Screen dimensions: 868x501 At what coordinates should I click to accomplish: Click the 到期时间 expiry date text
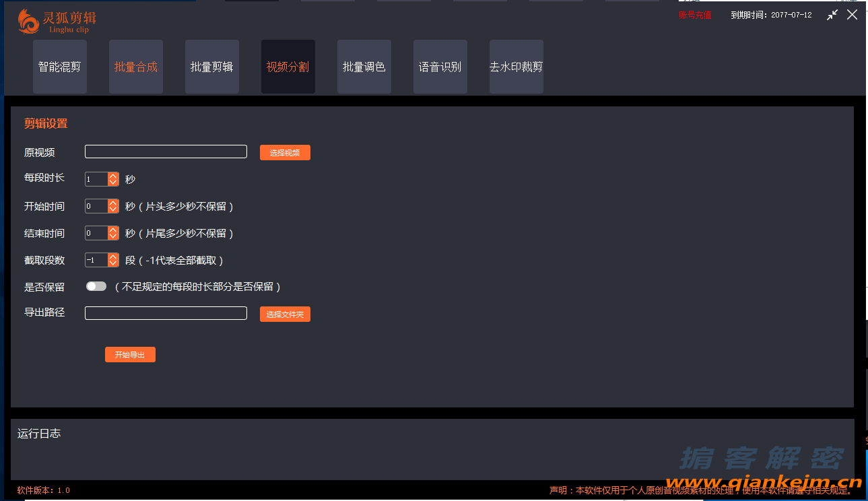click(x=771, y=15)
